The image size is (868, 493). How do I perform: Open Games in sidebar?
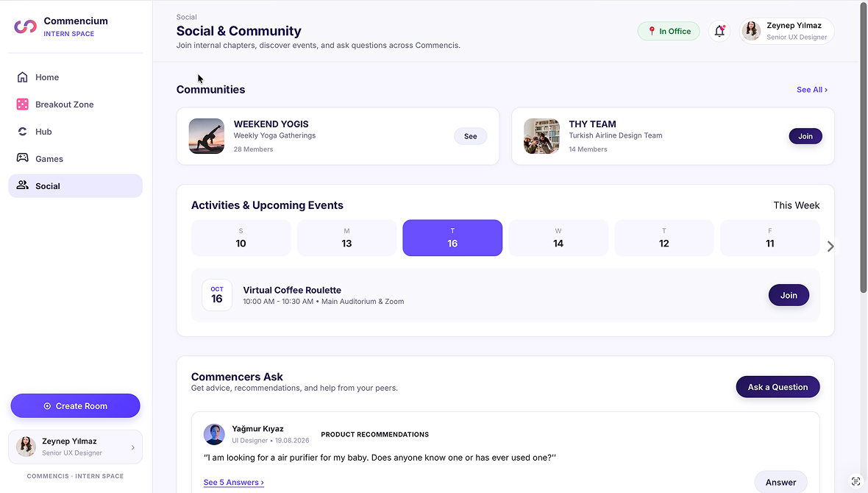(75, 158)
